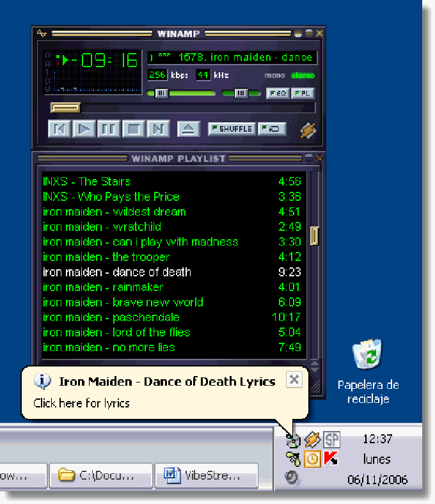Minimize the Winamp main window
Screen dimensions: 435x504
click(298, 33)
